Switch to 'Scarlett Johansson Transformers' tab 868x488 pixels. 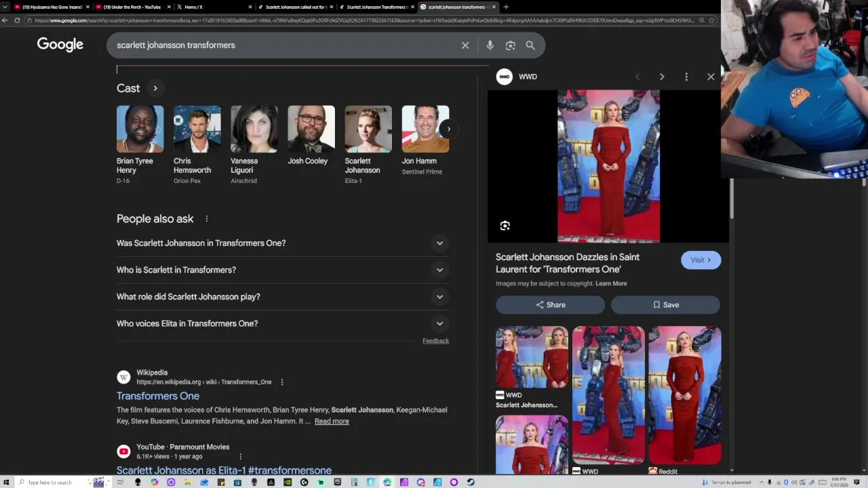click(x=376, y=7)
